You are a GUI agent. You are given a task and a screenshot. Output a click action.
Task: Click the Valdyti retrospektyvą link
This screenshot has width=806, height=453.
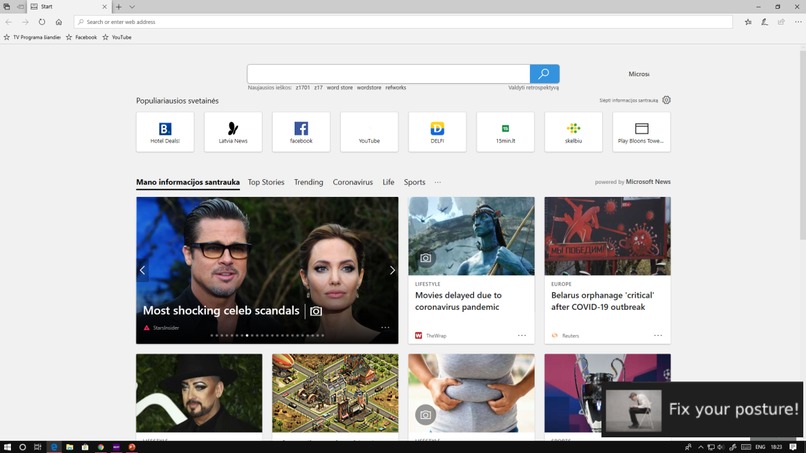pos(534,88)
